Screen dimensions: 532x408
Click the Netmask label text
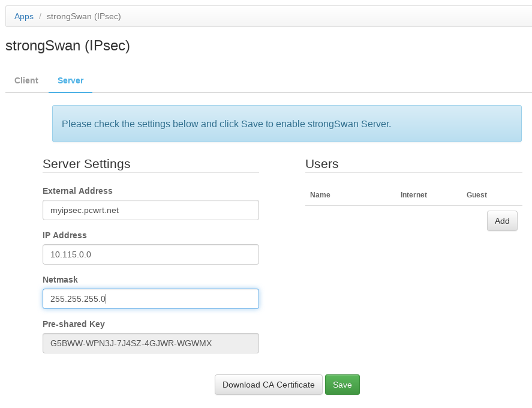60,280
